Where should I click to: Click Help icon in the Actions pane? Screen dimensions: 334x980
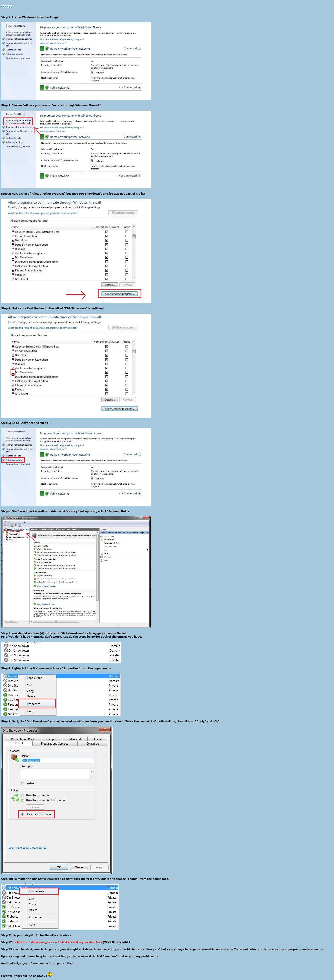[101, 560]
